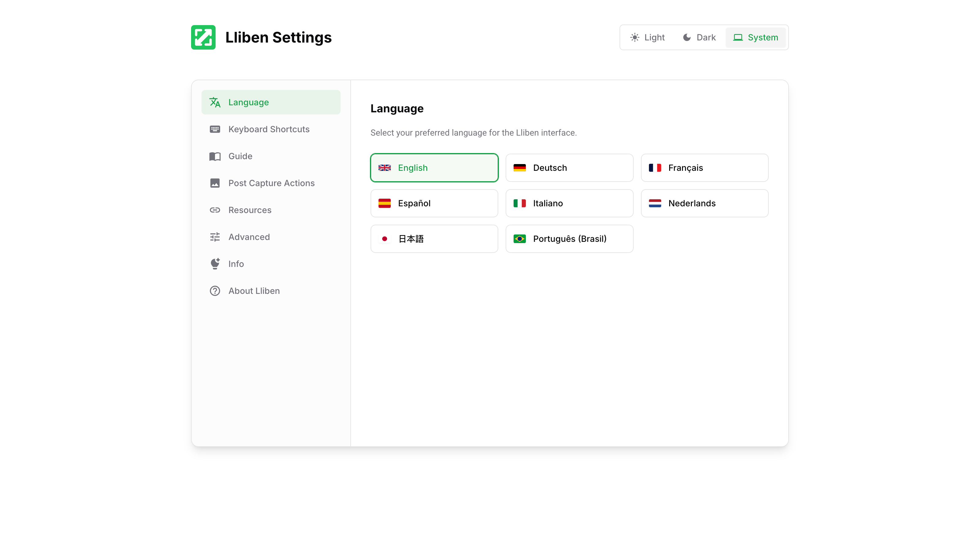Select Português (Brasil) language card
Screen dimensions: 980x551
569,239
